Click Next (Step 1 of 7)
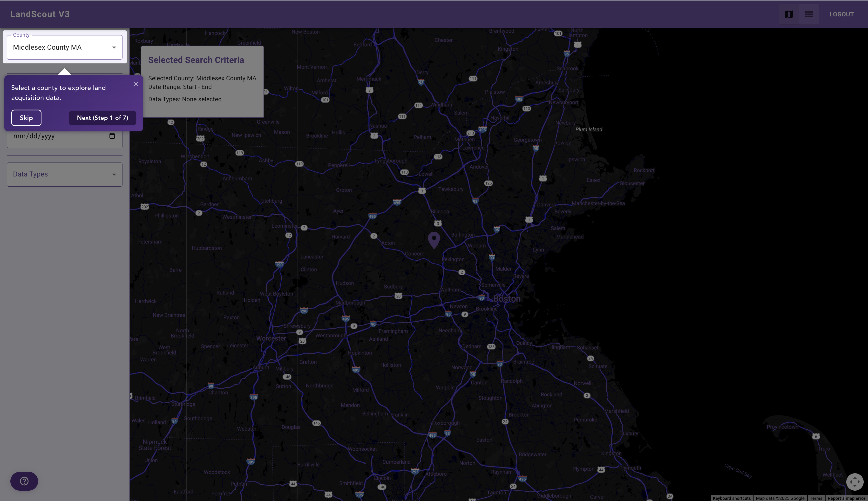 (x=102, y=118)
